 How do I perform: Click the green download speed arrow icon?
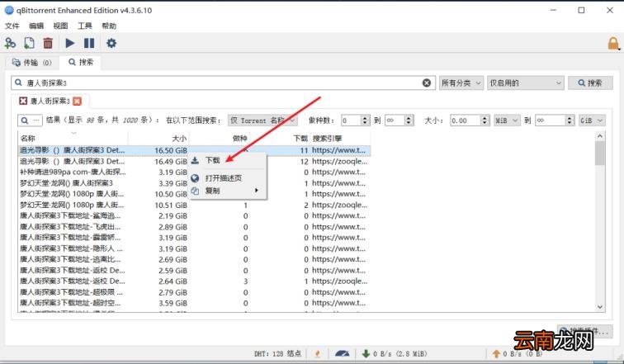click(x=366, y=353)
